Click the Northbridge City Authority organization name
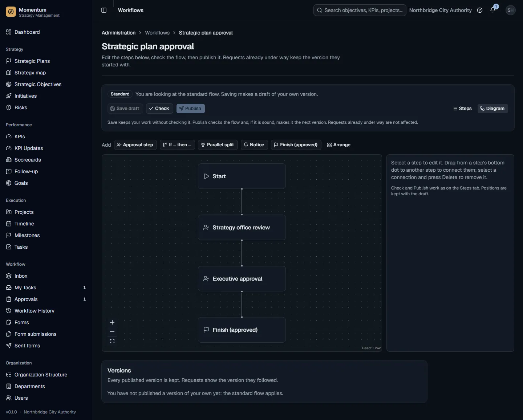This screenshot has width=523, height=420. 440,10
